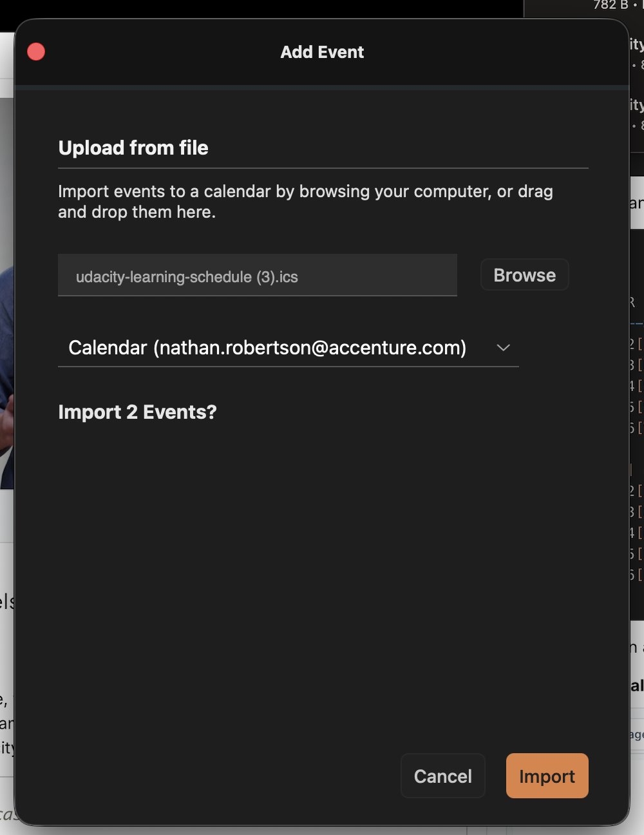Click the Browse button
This screenshot has width=644, height=835.
(x=525, y=275)
